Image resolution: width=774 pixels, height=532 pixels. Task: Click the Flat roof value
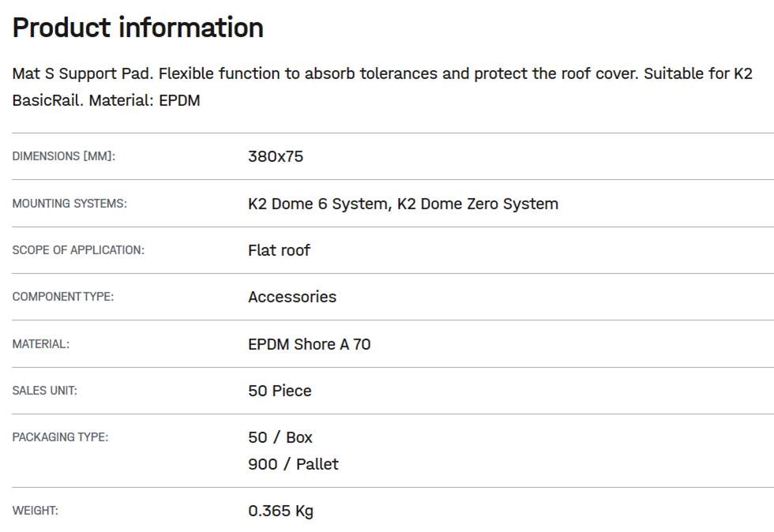click(x=279, y=250)
